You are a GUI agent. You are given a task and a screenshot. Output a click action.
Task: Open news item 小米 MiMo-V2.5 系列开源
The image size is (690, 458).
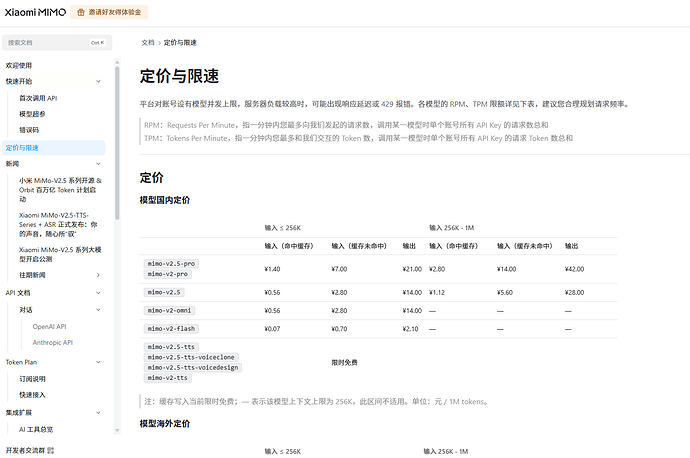pos(60,190)
